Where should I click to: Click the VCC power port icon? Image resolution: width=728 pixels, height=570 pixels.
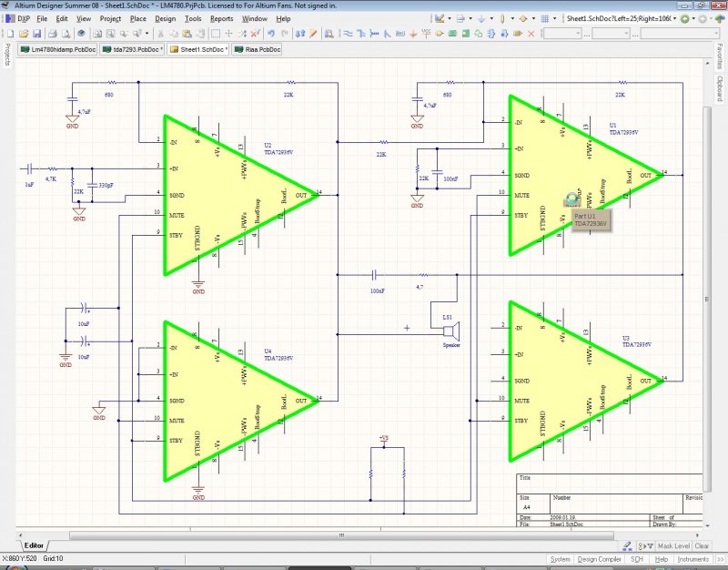tap(426, 34)
